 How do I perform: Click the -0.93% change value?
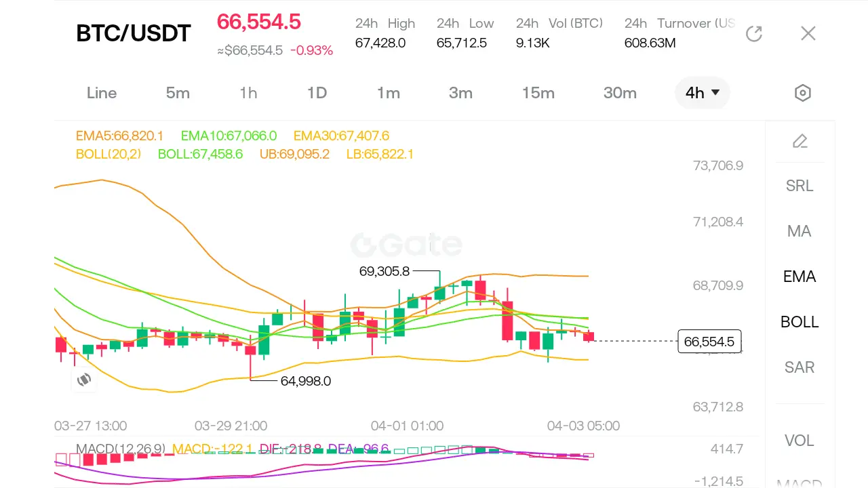pos(312,50)
